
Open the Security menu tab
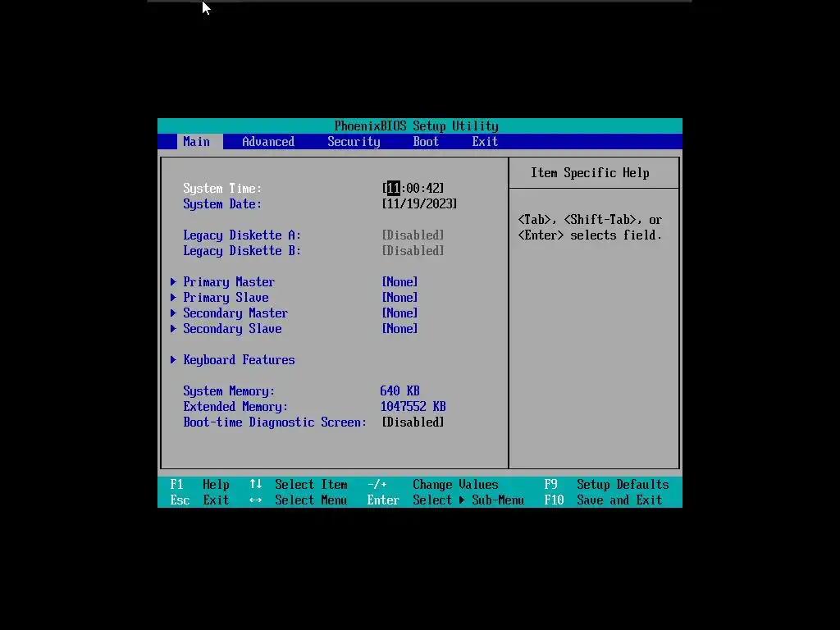point(354,141)
